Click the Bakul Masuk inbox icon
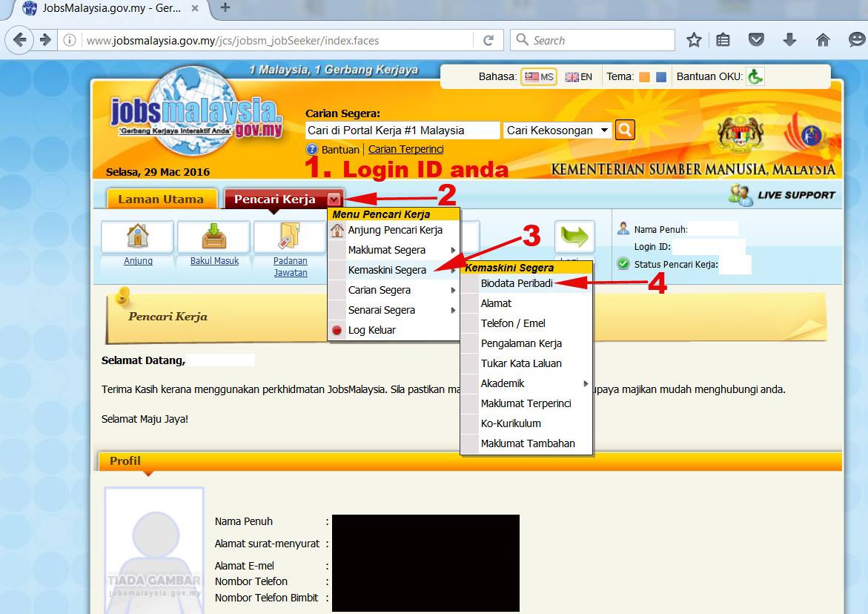 click(x=213, y=236)
